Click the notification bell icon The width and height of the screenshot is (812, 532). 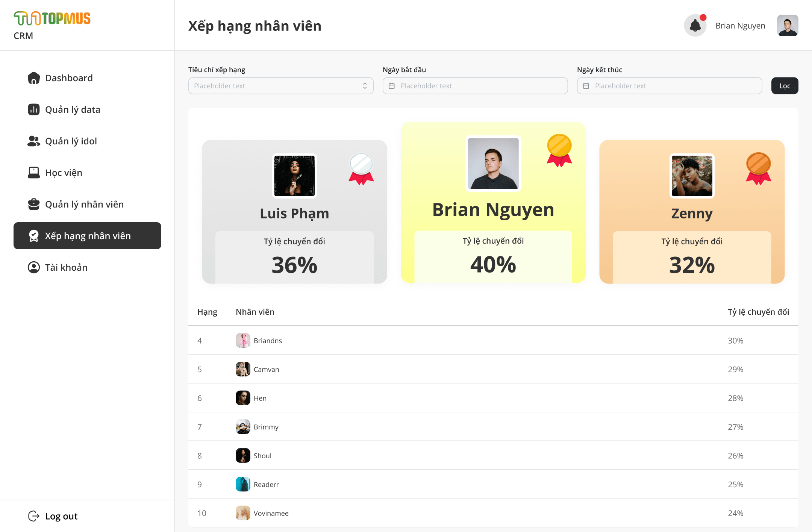[x=695, y=26]
